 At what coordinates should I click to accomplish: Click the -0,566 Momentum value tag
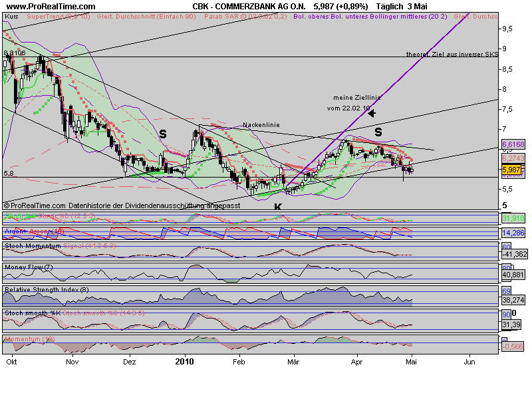[x=513, y=346]
